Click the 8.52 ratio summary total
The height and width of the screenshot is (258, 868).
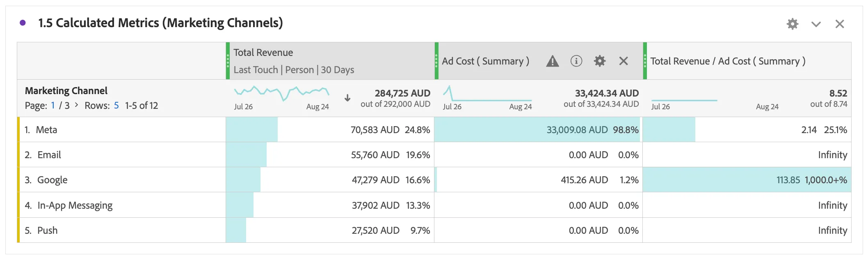click(x=838, y=93)
